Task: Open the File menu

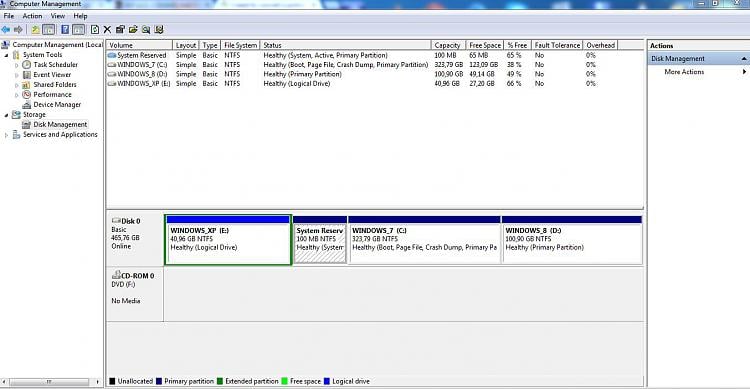Action: click(9, 16)
